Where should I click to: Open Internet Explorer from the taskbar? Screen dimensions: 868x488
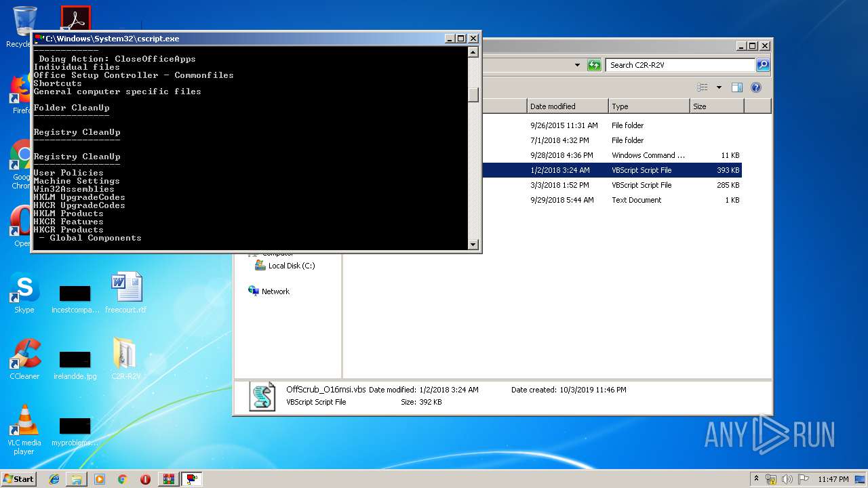tap(54, 479)
